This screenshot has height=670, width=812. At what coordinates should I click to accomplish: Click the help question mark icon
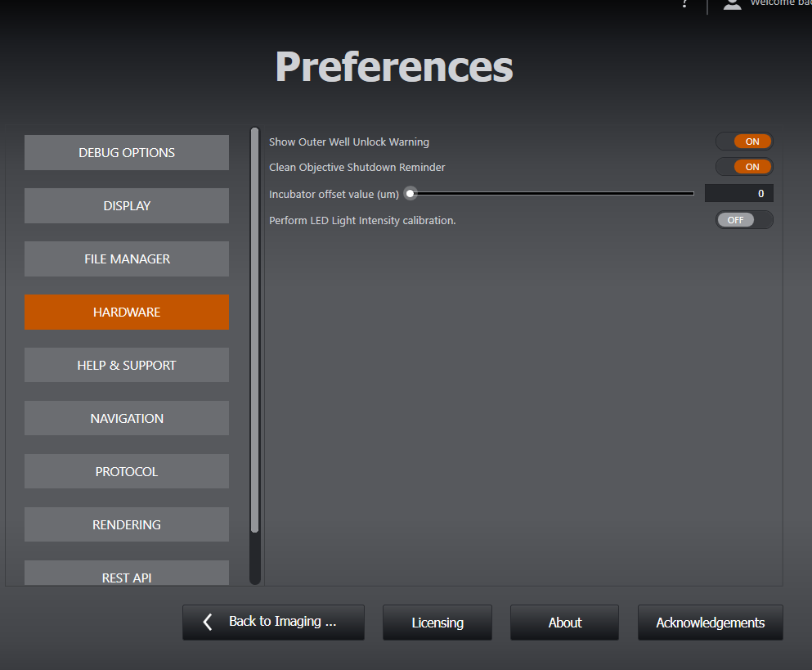684,4
